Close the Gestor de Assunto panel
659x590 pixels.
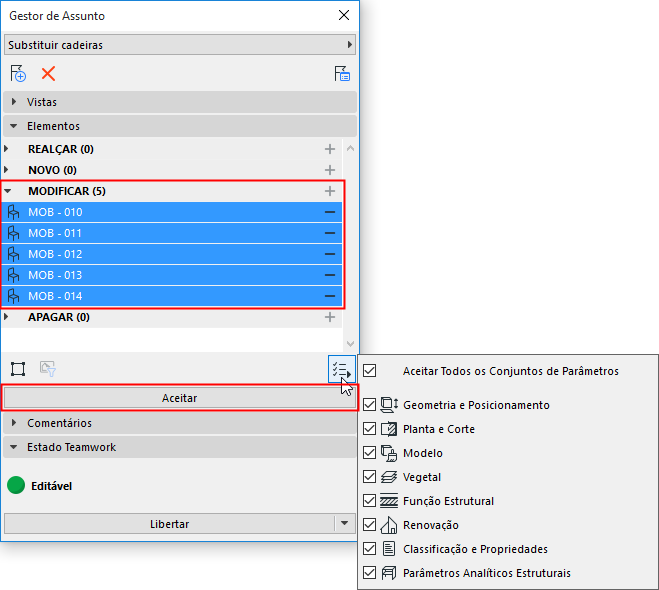[x=344, y=15]
